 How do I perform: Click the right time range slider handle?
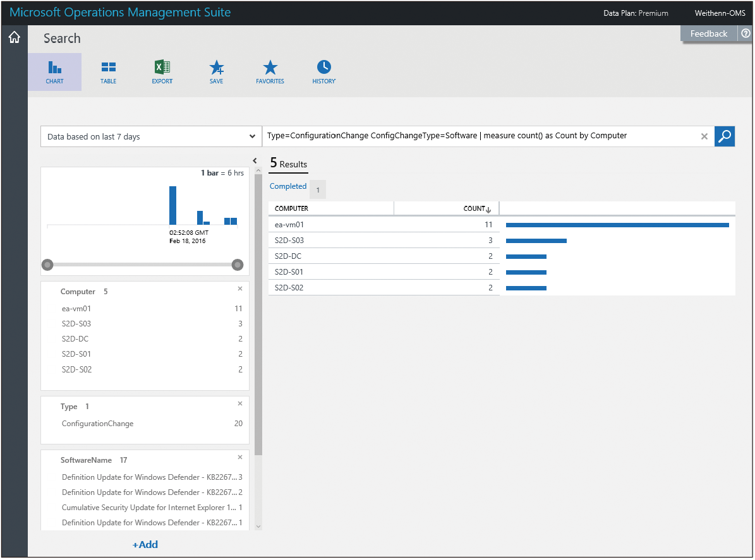tap(238, 265)
